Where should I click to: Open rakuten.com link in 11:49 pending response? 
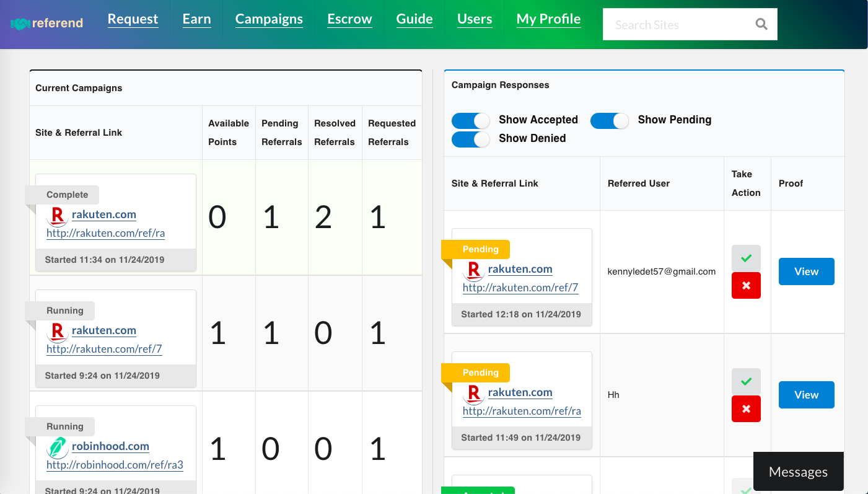520,392
